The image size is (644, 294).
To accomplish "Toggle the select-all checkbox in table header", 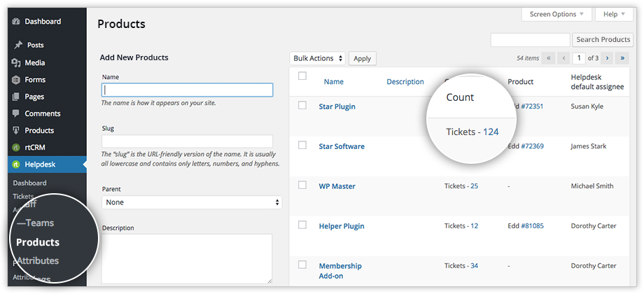I will (x=302, y=76).
